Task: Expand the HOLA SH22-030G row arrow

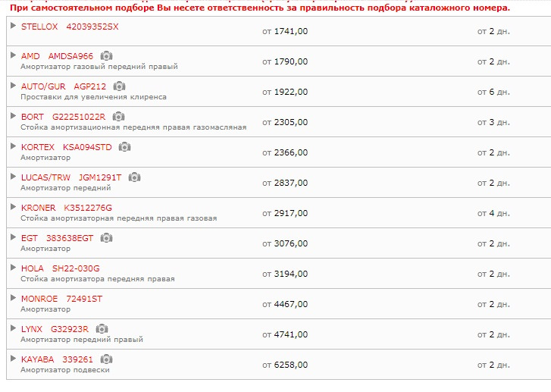Action: (14, 267)
